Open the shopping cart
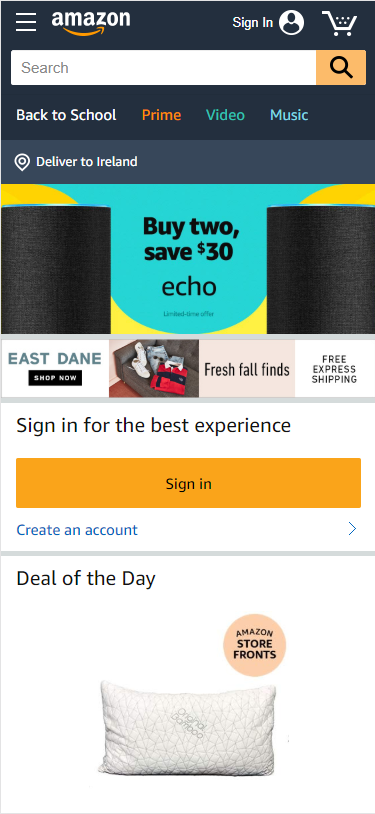The width and height of the screenshot is (375, 814). (x=340, y=23)
